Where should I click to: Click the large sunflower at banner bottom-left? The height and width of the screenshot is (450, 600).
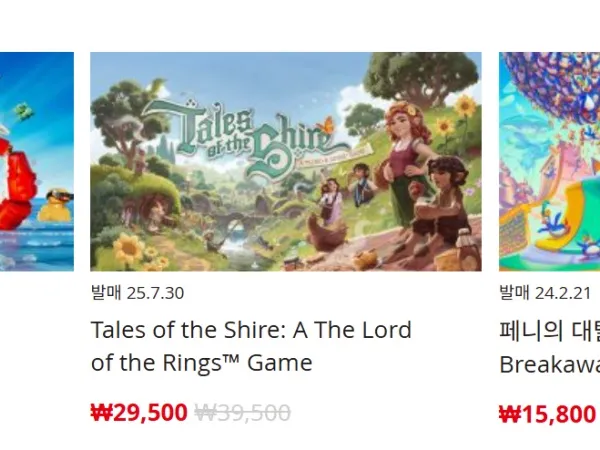pos(129,248)
